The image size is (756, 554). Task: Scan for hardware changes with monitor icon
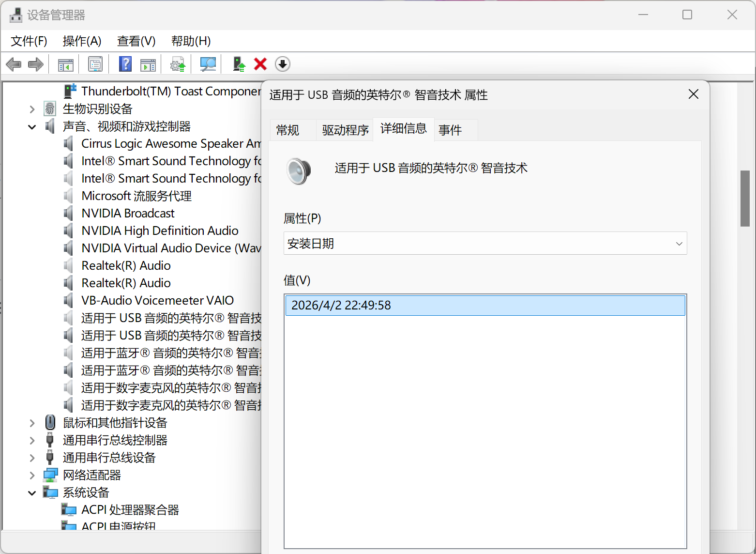click(208, 64)
